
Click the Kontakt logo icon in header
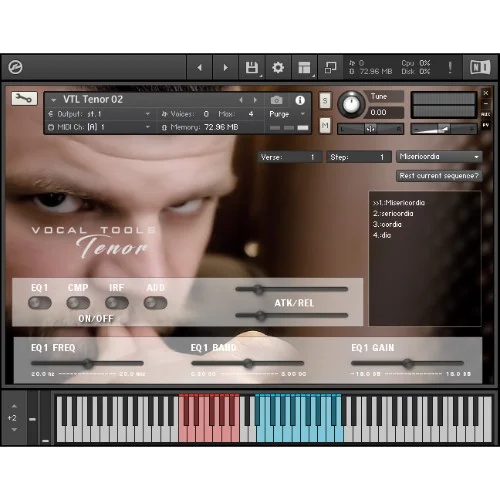click(x=15, y=67)
